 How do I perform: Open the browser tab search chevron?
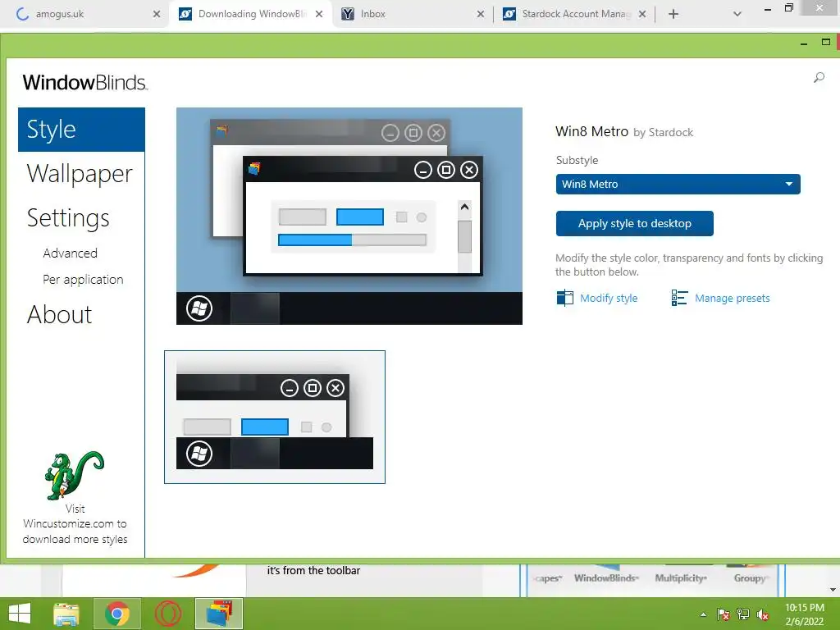click(737, 14)
